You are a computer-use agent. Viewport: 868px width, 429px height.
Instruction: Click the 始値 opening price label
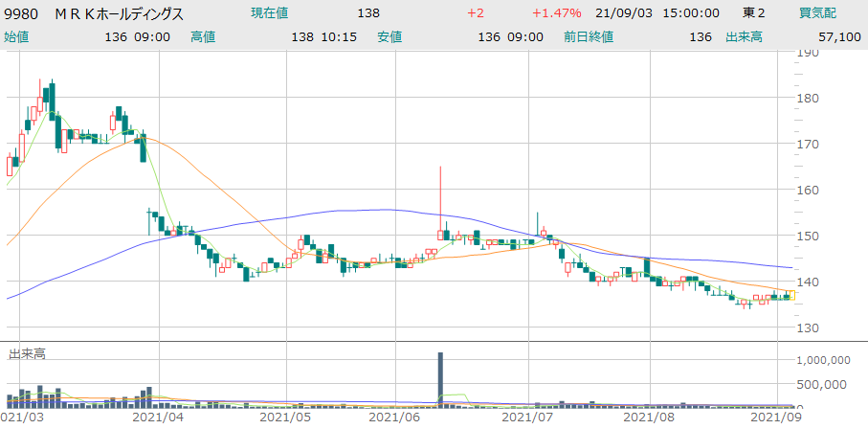pos(16,37)
